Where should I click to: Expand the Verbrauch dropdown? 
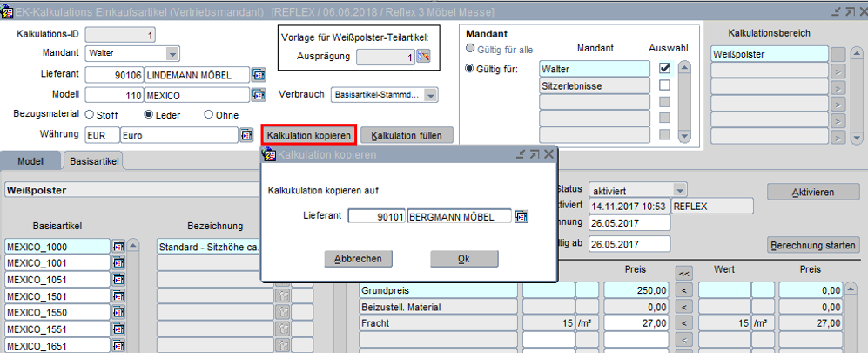430,94
